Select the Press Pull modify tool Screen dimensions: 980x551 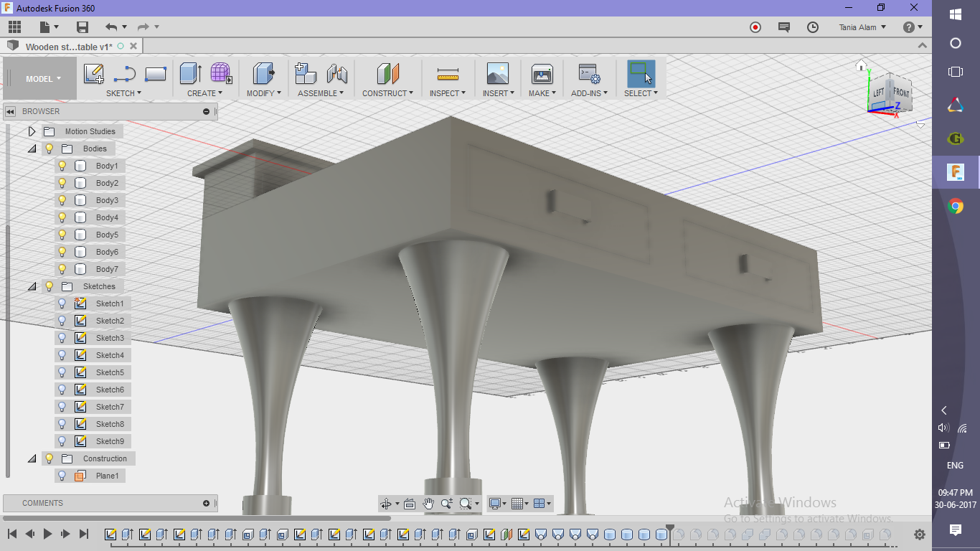264,73
